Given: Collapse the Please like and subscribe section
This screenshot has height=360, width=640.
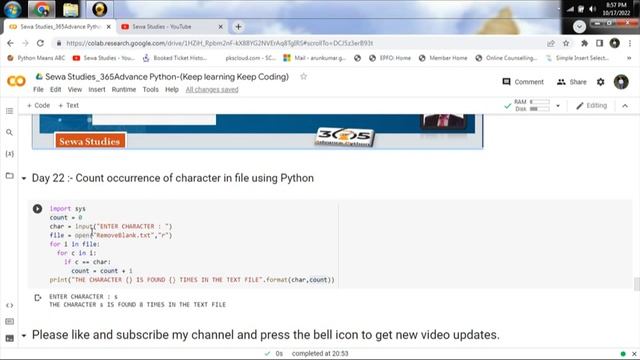Looking at the screenshot, I should coord(24,336).
